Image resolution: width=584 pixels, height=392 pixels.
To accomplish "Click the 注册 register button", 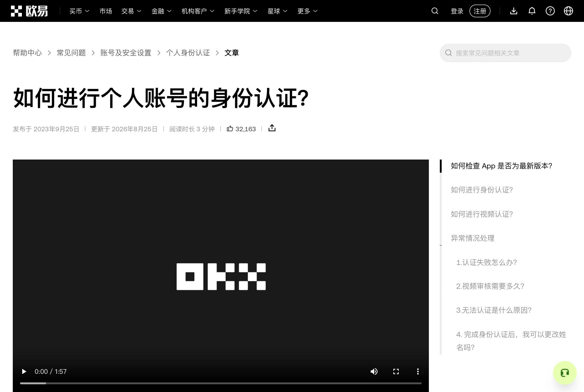I will pyautogui.click(x=480, y=11).
